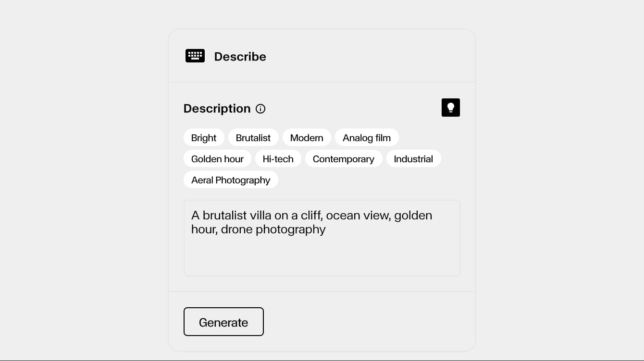This screenshot has width=644, height=361.
Task: Click inside the prompt description text area
Action: pos(322,238)
